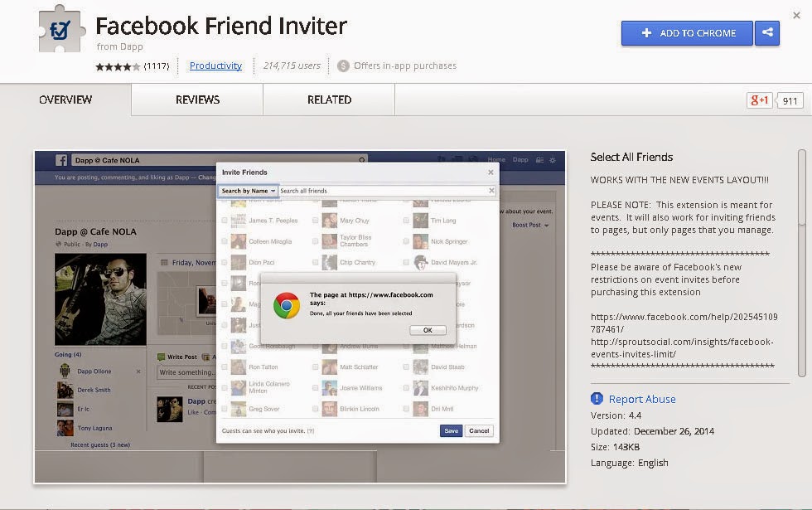Click the 911 +1 count bubble
The width and height of the screenshot is (812, 510).
[789, 100]
